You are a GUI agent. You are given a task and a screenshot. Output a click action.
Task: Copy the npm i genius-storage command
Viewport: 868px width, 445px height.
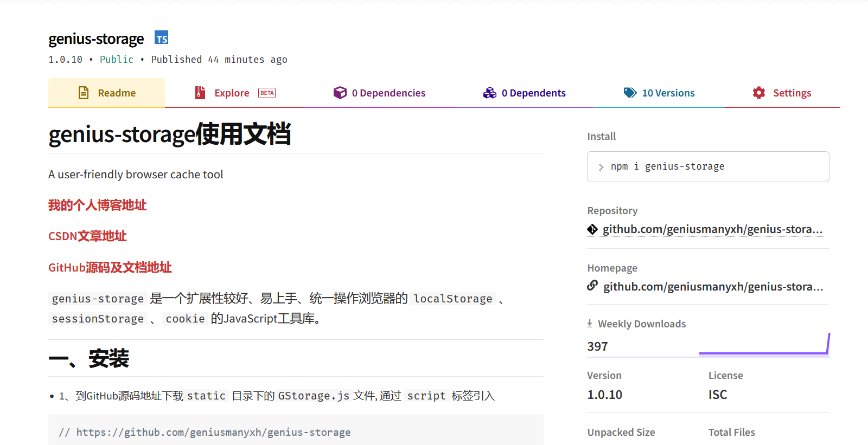[708, 166]
